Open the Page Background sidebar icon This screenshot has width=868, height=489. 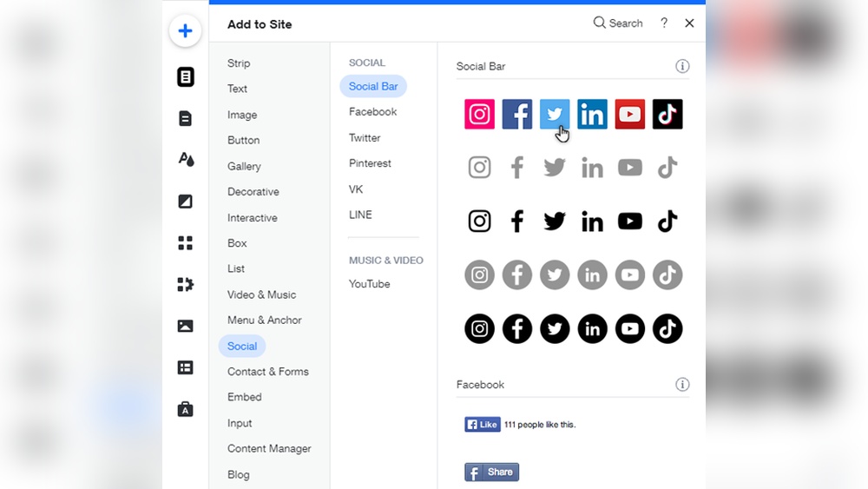pyautogui.click(x=186, y=201)
